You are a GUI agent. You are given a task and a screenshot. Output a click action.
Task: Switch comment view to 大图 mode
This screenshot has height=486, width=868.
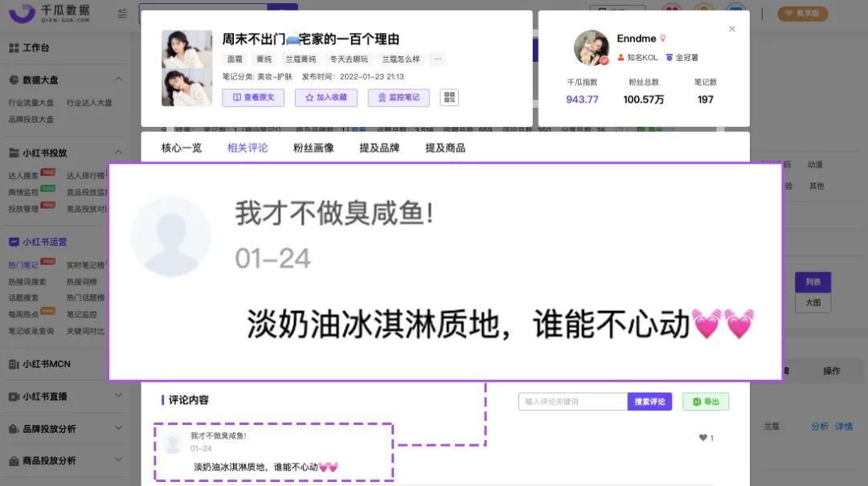click(813, 303)
